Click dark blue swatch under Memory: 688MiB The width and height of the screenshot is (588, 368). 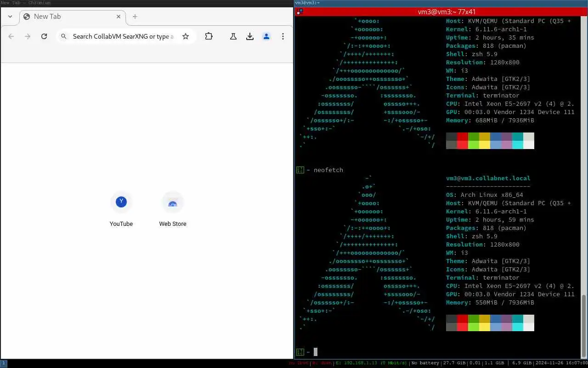click(496, 137)
